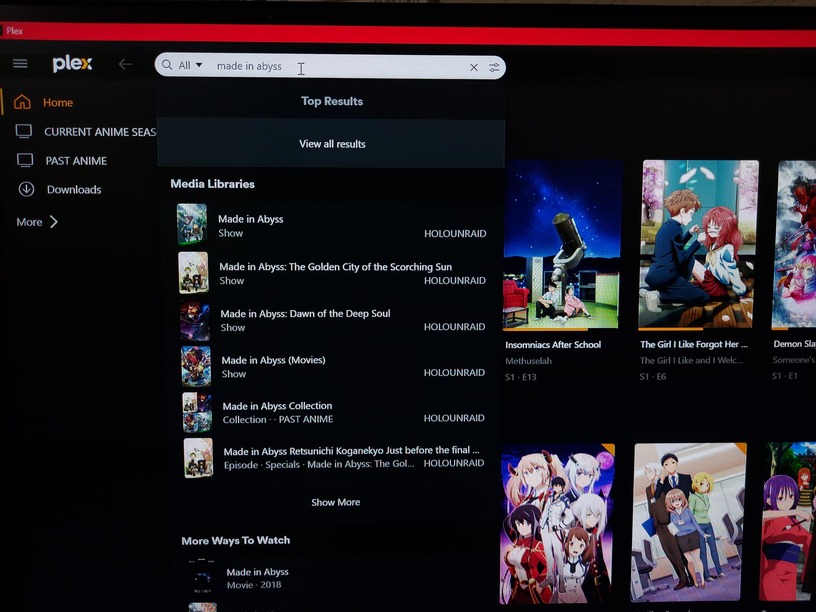Click the Made in Abyss show poster
This screenshot has width=816, height=612.
tap(192, 225)
